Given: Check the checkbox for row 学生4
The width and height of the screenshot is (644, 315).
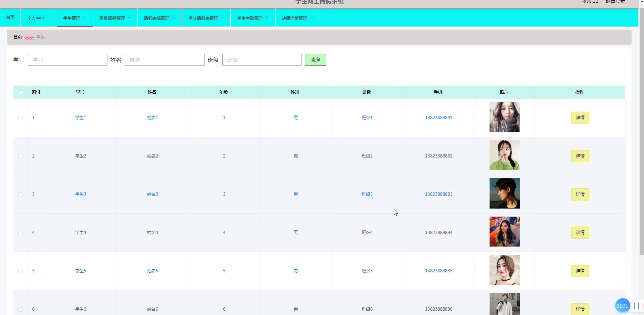Looking at the screenshot, I should 20,233.
